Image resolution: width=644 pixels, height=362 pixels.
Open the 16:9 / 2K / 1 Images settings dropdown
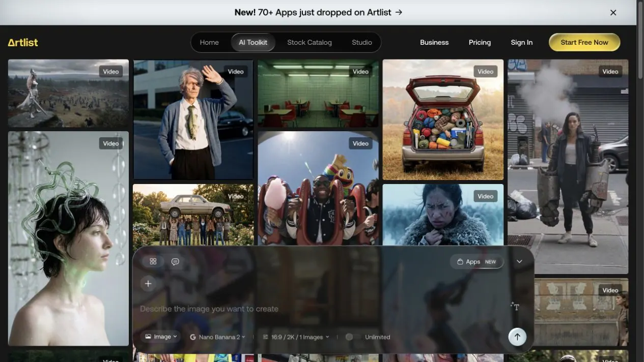point(296,337)
